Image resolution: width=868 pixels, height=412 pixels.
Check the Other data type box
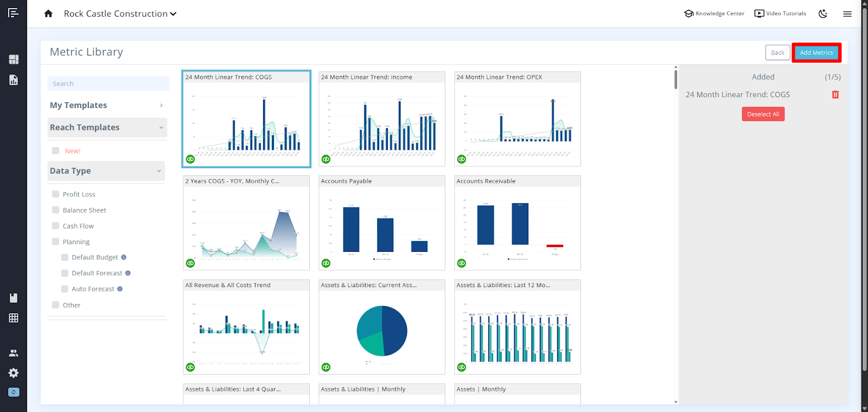(55, 305)
